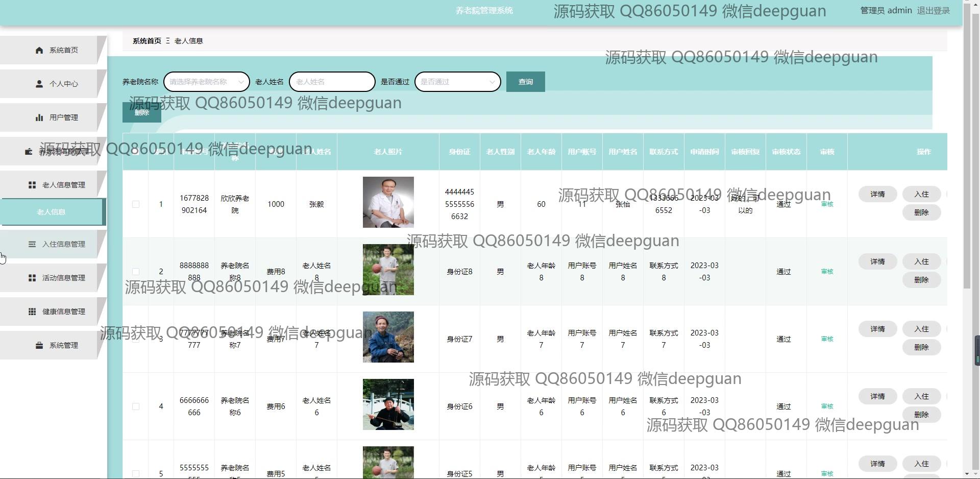Click the home icon beside 系统首页
This screenshot has width=980, height=479.
coord(39,50)
